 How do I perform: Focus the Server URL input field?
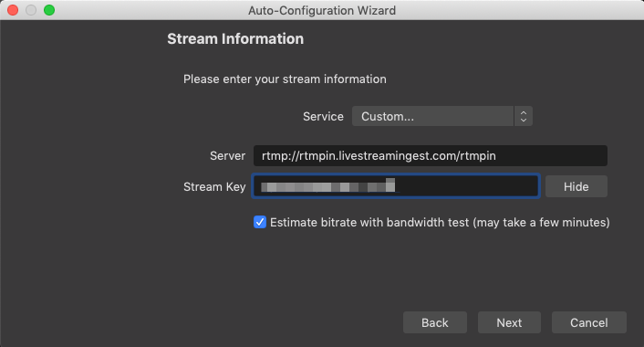[430, 156]
